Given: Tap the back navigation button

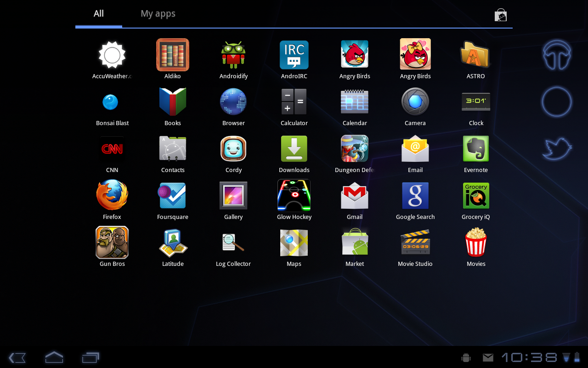Looking at the screenshot, I should [17, 357].
